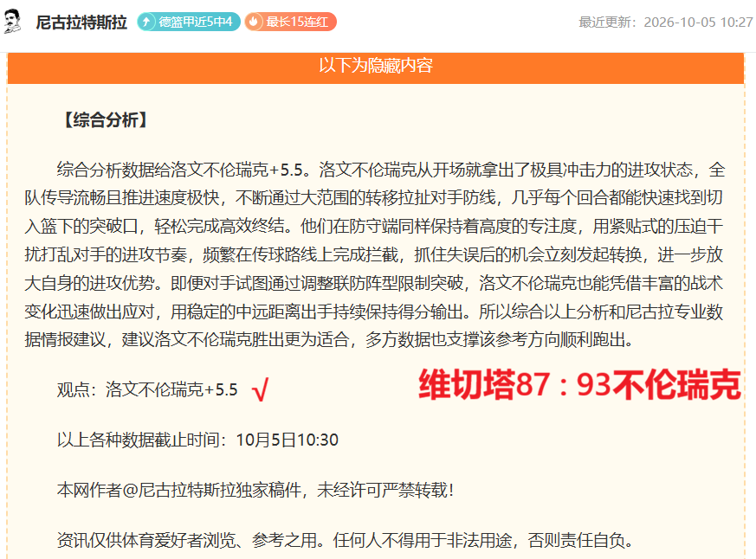Screen dimensions: 756x559
Task: Select the 最长15连红 badge
Action: [290, 22]
